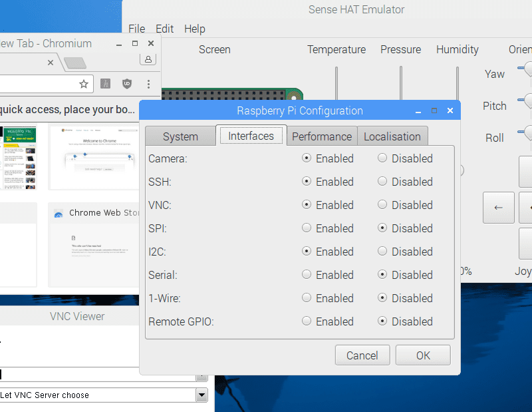Set SSH to Disabled
The image size is (532, 412).
point(382,182)
